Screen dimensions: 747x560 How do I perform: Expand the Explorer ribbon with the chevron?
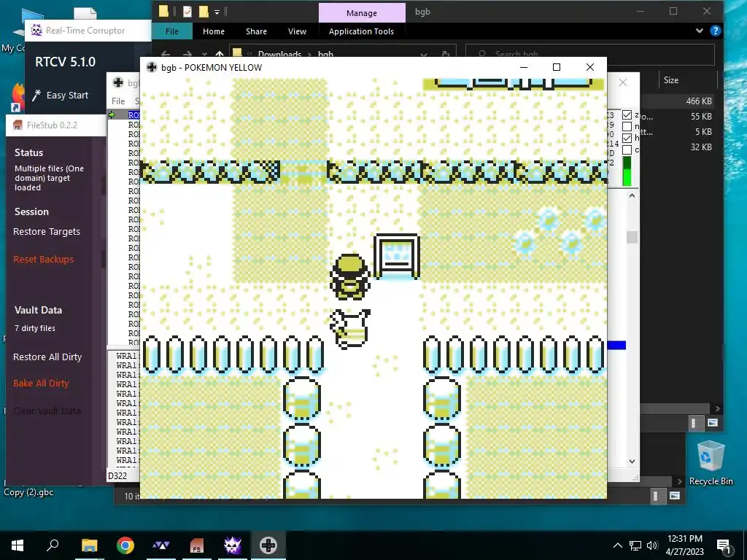click(699, 31)
